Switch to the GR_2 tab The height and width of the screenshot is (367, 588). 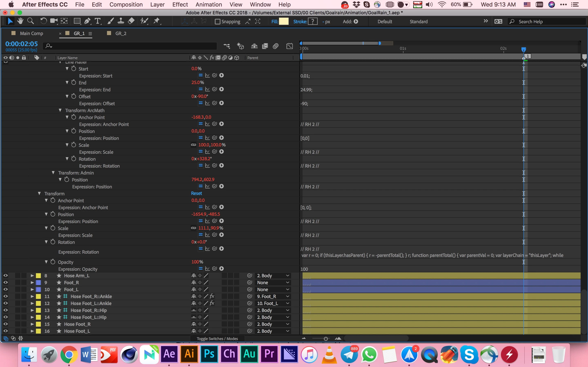click(121, 33)
